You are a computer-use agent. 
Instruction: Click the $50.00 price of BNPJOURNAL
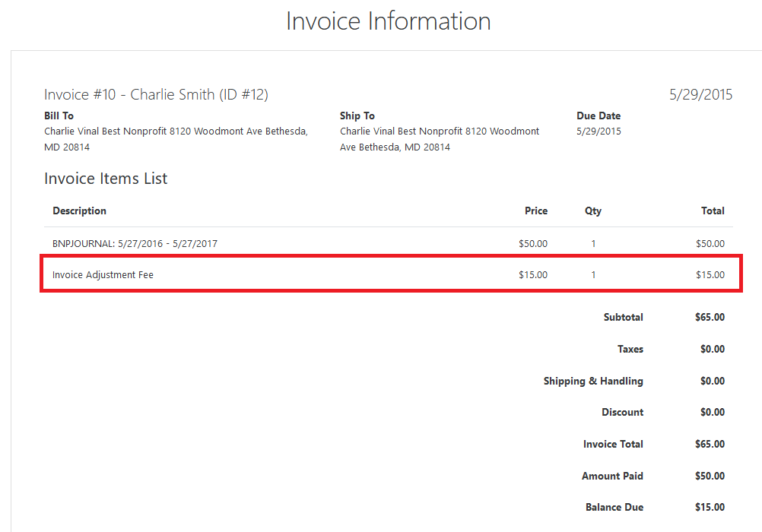533,243
